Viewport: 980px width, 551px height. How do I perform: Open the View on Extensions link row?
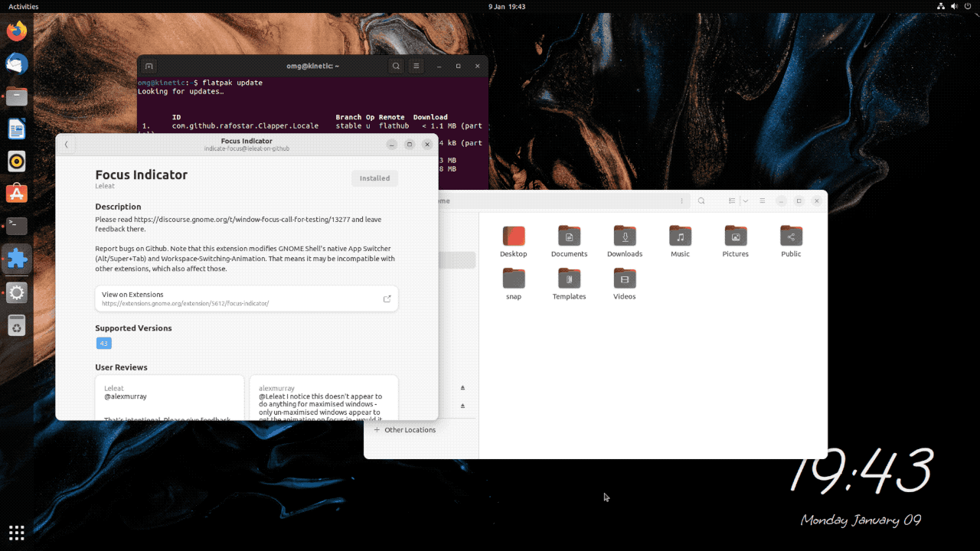point(247,298)
